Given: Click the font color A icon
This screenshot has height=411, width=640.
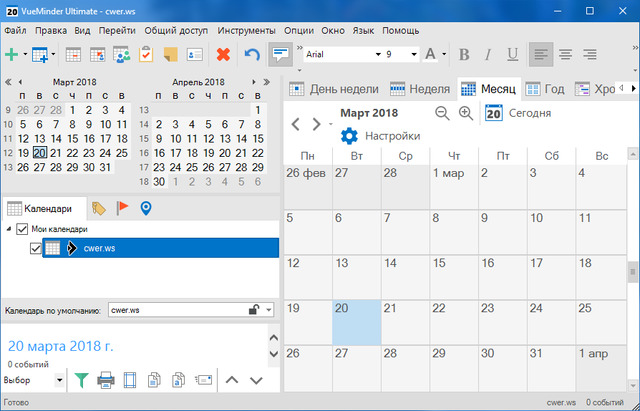Looking at the screenshot, I should tap(430, 54).
